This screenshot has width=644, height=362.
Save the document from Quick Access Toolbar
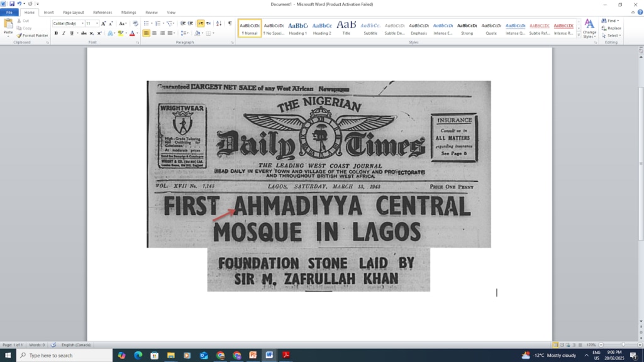[11, 4]
